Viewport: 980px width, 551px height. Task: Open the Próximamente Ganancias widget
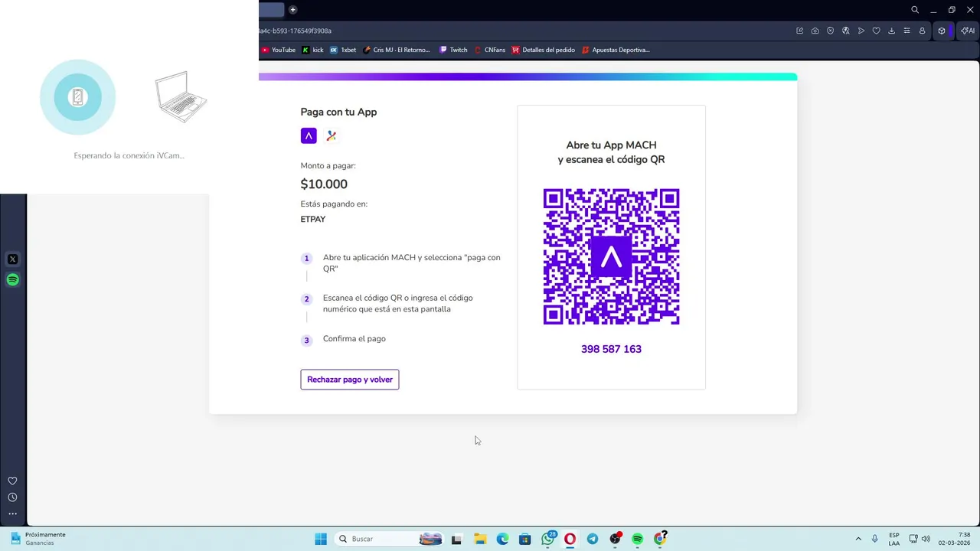(x=38, y=539)
